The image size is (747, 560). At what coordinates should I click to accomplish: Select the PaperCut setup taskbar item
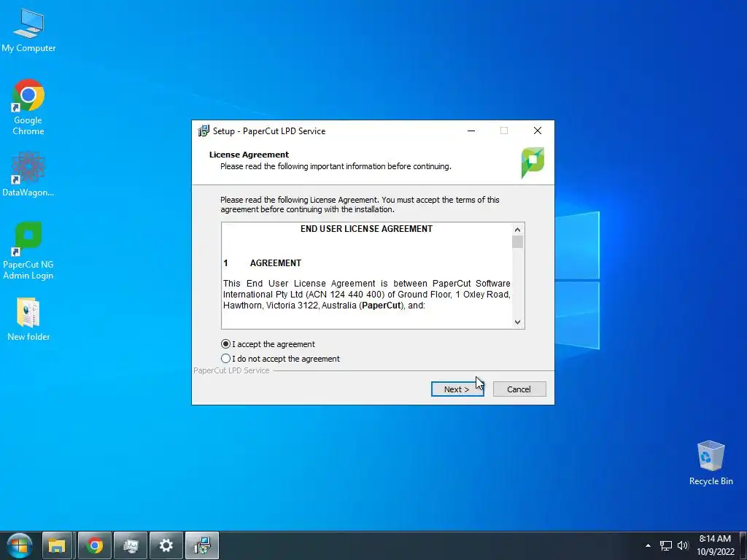pos(202,545)
